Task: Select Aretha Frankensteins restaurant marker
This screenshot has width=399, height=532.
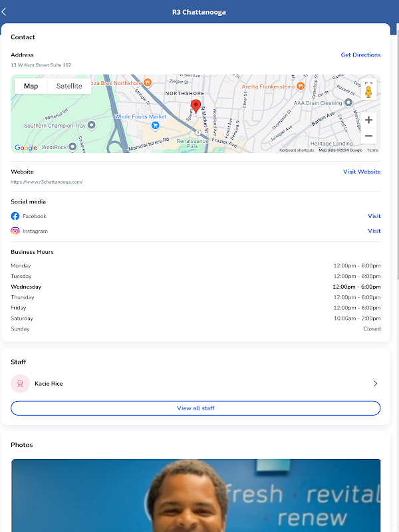Action: pos(301,86)
